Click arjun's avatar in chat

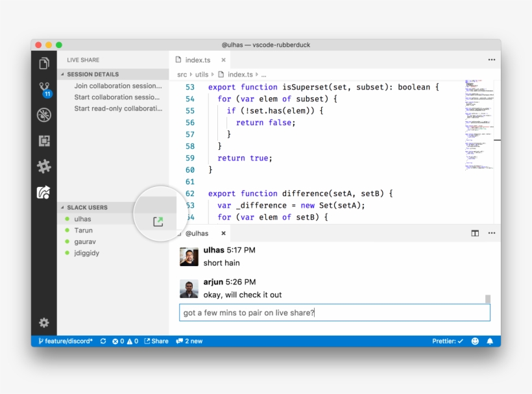(189, 289)
